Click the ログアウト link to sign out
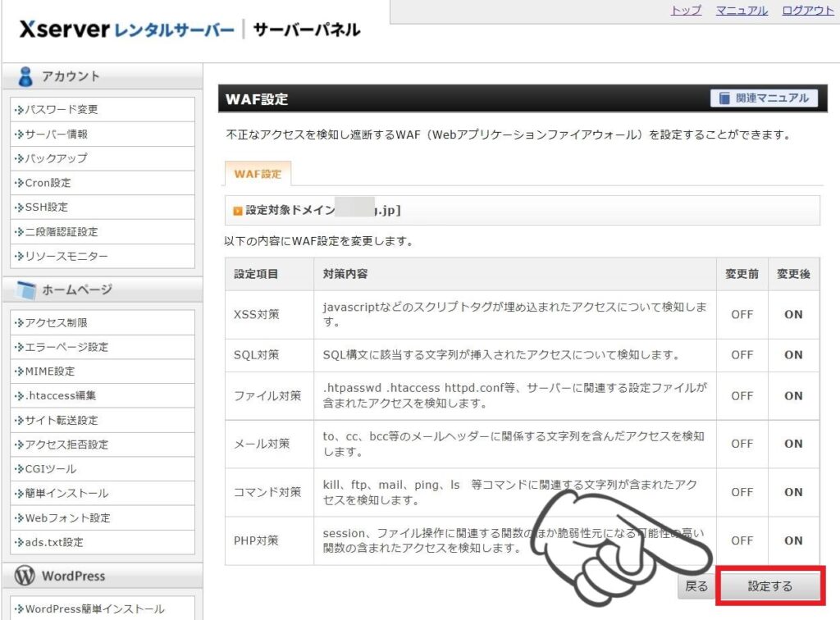 pos(807,11)
